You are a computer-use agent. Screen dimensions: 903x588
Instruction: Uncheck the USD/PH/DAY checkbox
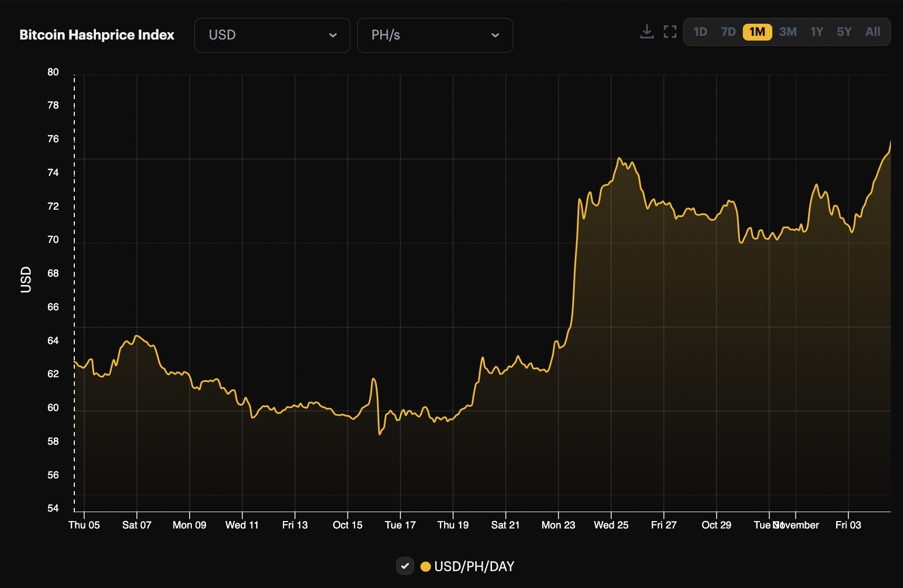405,566
